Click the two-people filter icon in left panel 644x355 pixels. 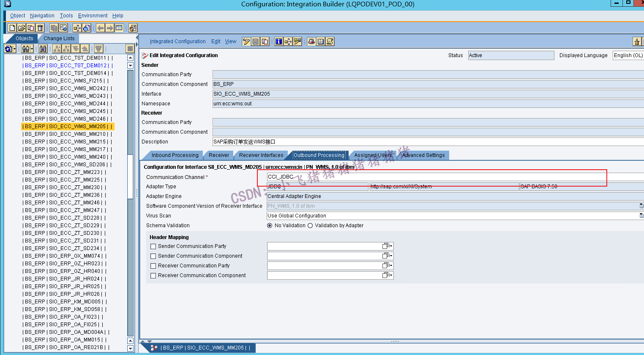coord(25,49)
